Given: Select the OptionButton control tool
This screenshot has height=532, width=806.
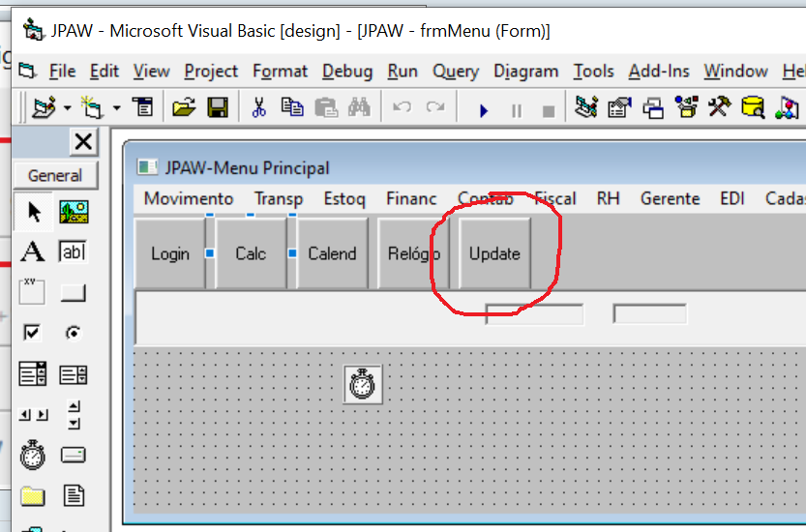Looking at the screenshot, I should [x=73, y=333].
